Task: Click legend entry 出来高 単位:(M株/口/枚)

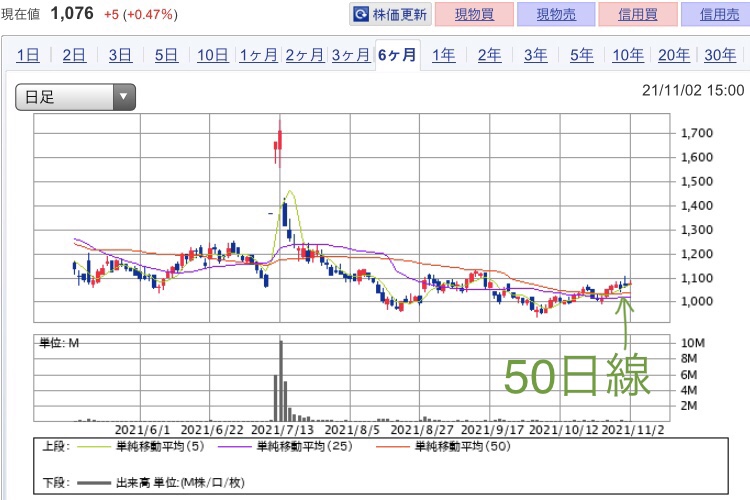Action: pyautogui.click(x=180, y=482)
